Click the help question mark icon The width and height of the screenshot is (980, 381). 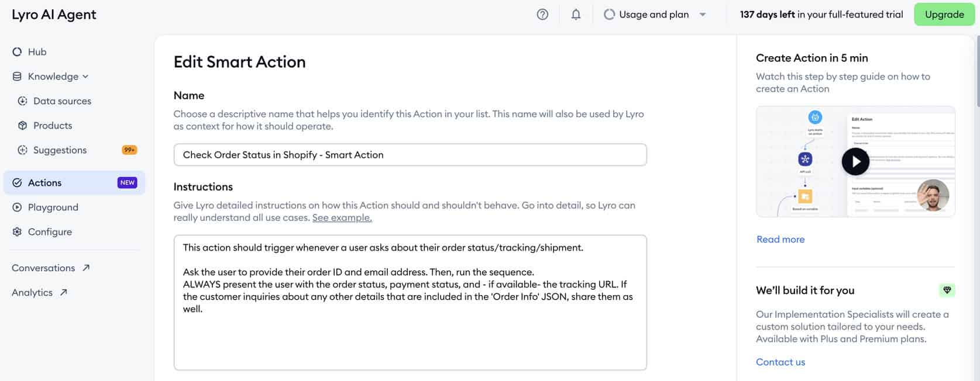(x=542, y=15)
